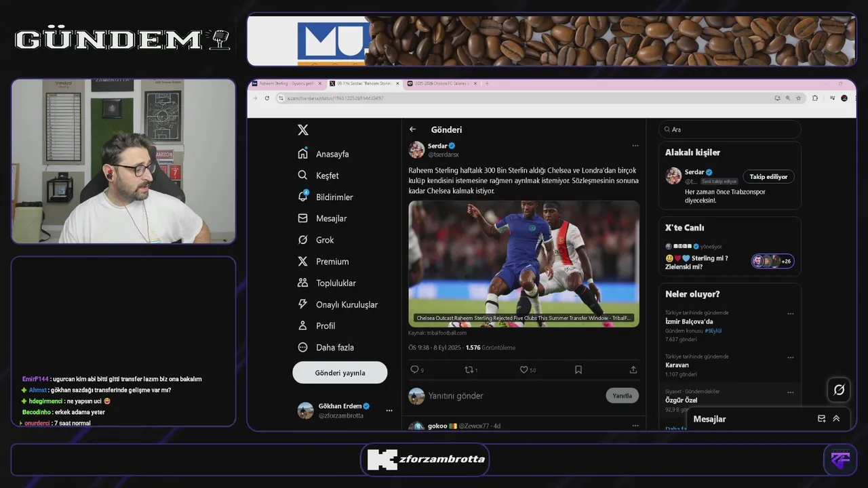The image size is (868, 488).
Task: Start a new message in the Mesajlar drawer
Action: tap(821, 419)
